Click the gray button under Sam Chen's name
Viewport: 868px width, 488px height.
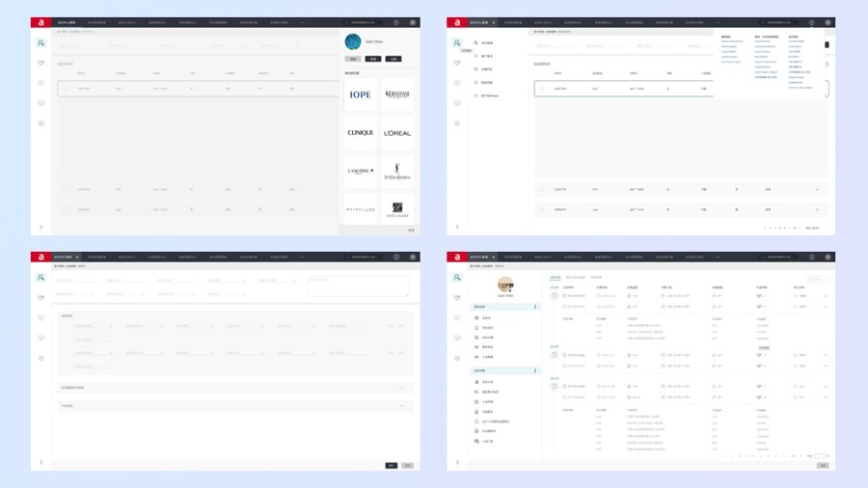click(353, 59)
